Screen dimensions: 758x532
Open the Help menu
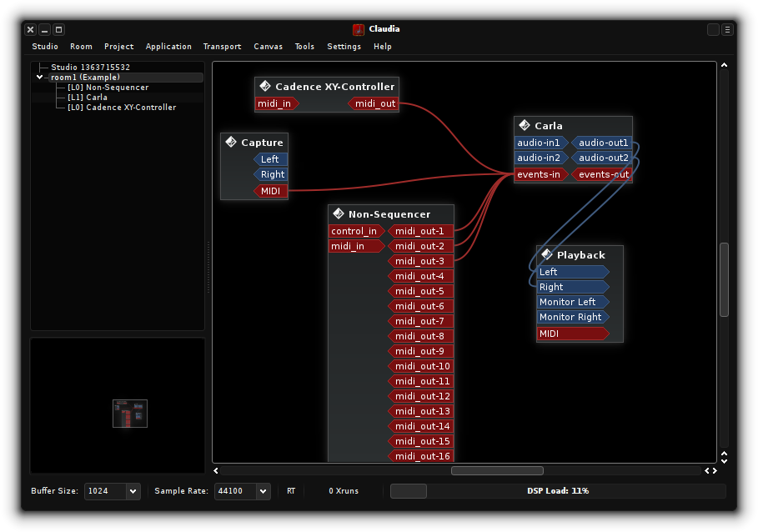[383, 47]
